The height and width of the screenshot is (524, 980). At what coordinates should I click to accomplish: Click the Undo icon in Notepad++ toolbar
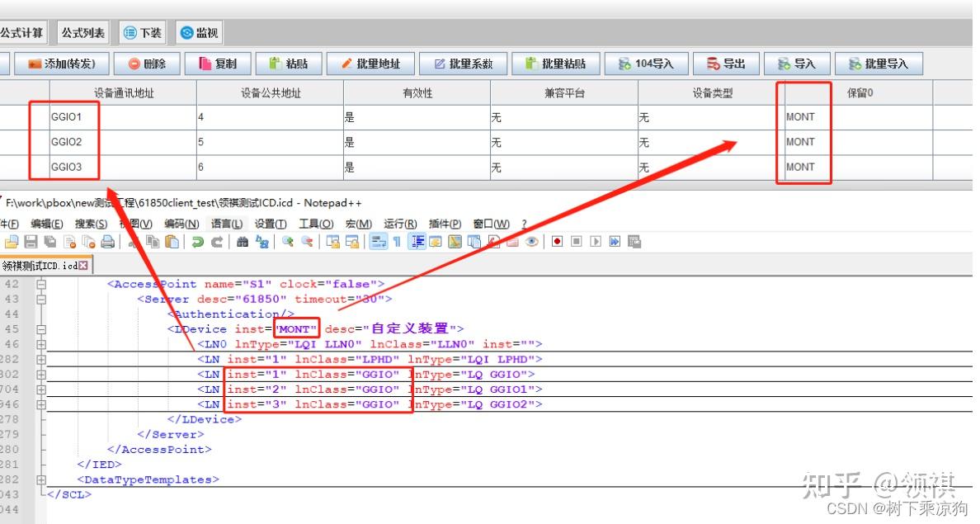coord(197,241)
